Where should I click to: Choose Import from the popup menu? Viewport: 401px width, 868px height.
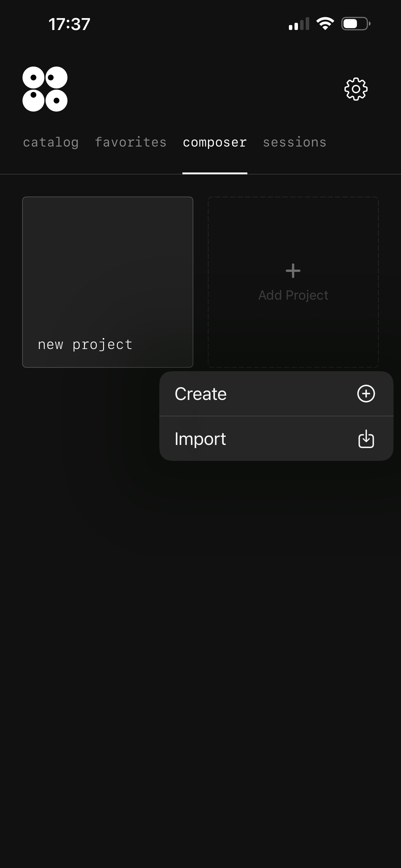[276, 438]
